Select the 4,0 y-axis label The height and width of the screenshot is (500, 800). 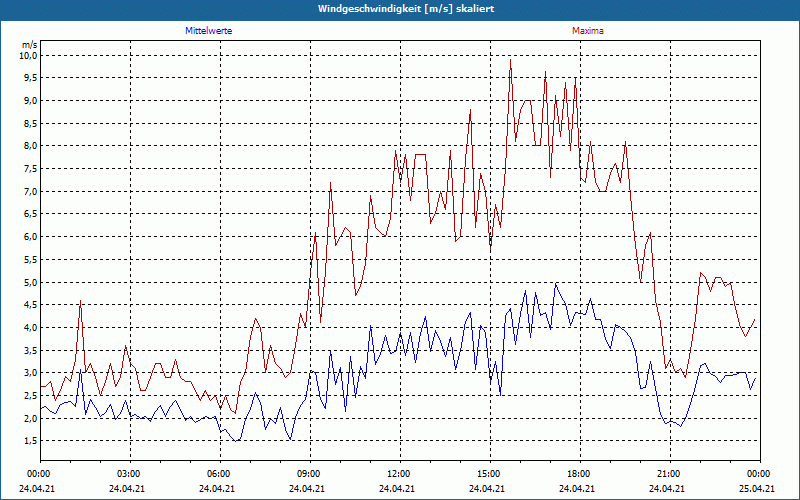(x=31, y=328)
